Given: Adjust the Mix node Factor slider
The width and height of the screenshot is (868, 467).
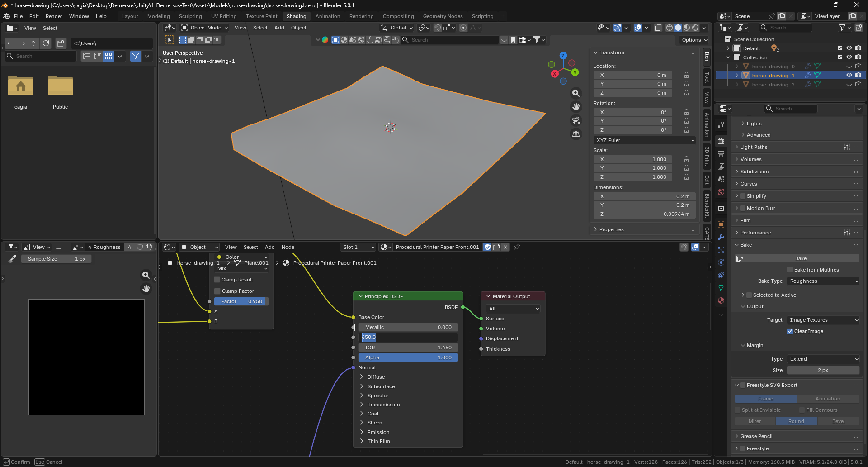Looking at the screenshot, I should point(241,301).
